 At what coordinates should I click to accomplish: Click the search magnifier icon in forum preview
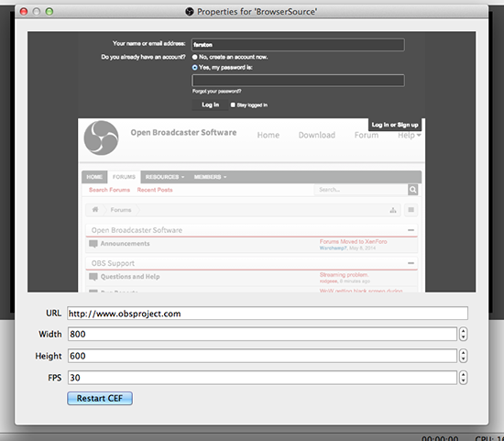(x=412, y=190)
